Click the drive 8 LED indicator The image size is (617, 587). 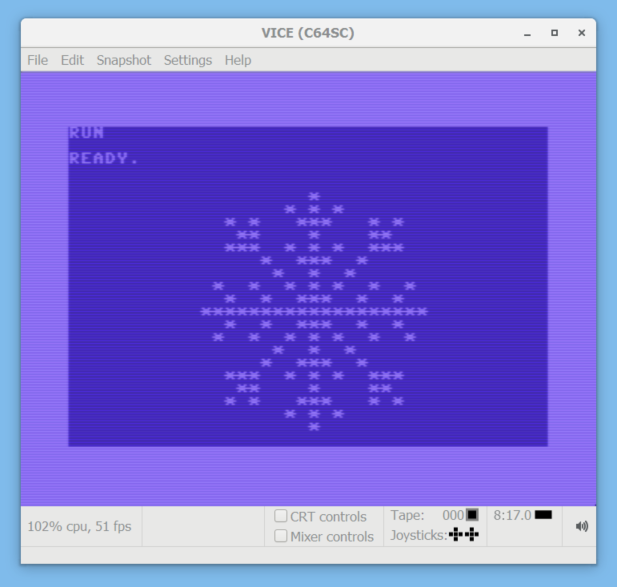(543, 515)
